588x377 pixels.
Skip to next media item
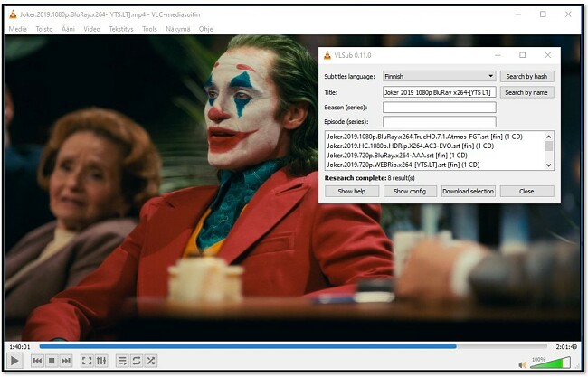[66, 361]
